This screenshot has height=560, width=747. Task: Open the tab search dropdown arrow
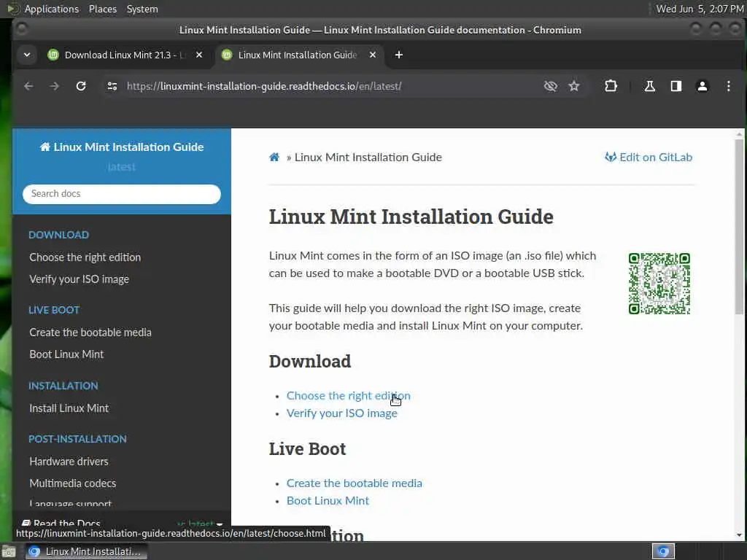point(27,55)
